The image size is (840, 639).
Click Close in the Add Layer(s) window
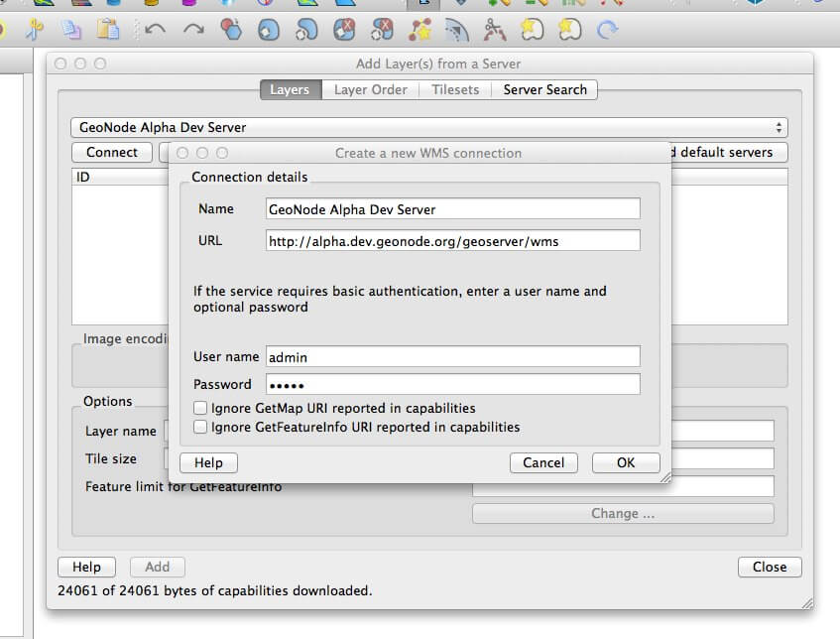[x=770, y=567]
